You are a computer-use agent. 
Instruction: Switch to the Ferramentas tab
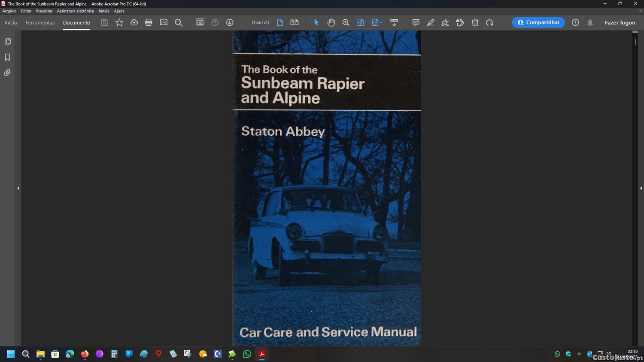click(40, 23)
